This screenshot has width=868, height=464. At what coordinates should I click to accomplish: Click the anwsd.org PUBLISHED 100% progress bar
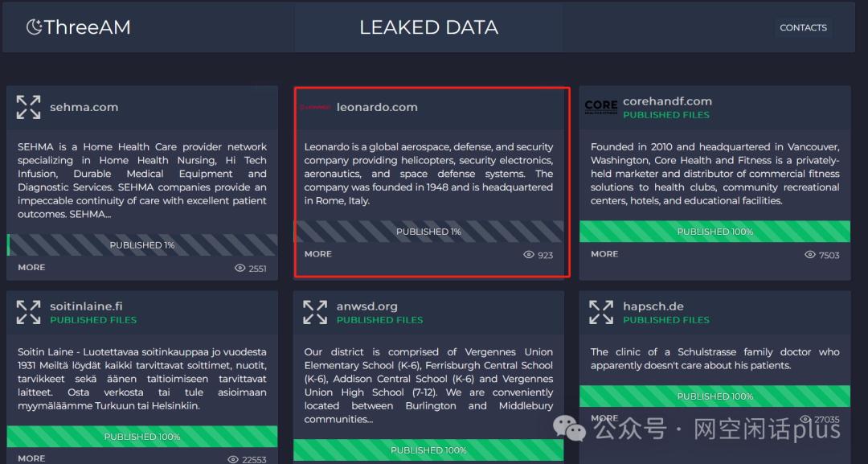click(x=428, y=450)
